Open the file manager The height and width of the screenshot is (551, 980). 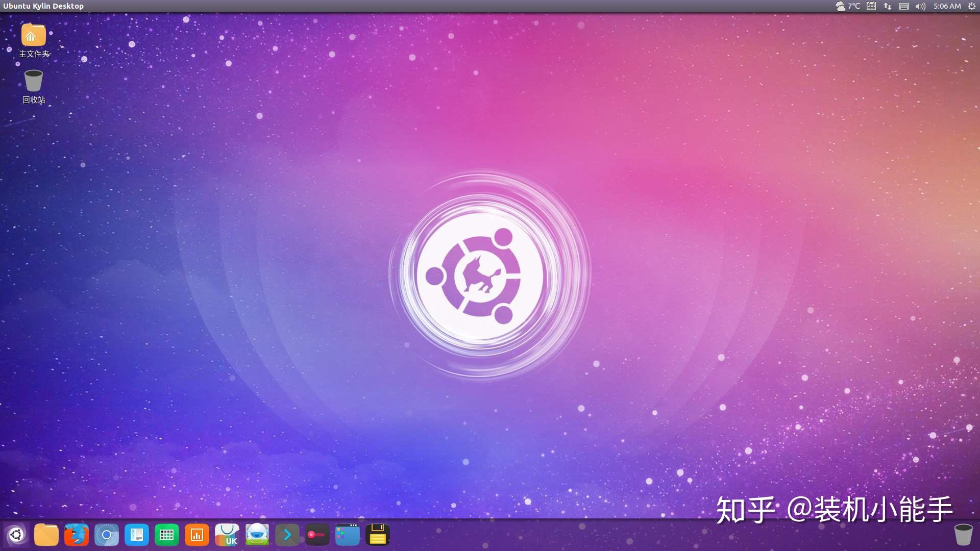click(46, 535)
